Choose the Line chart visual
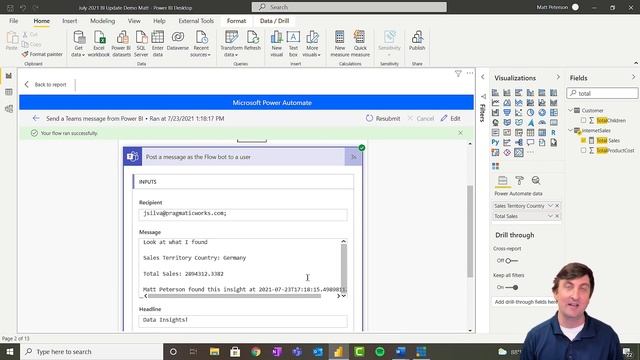 pos(495,102)
